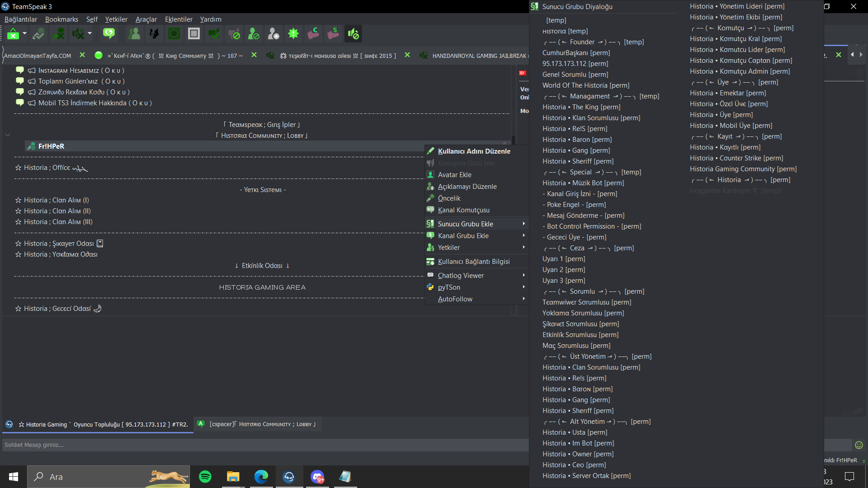Expand the AutoFollow submenu
Screen dimensions: 868x488
coord(476,299)
